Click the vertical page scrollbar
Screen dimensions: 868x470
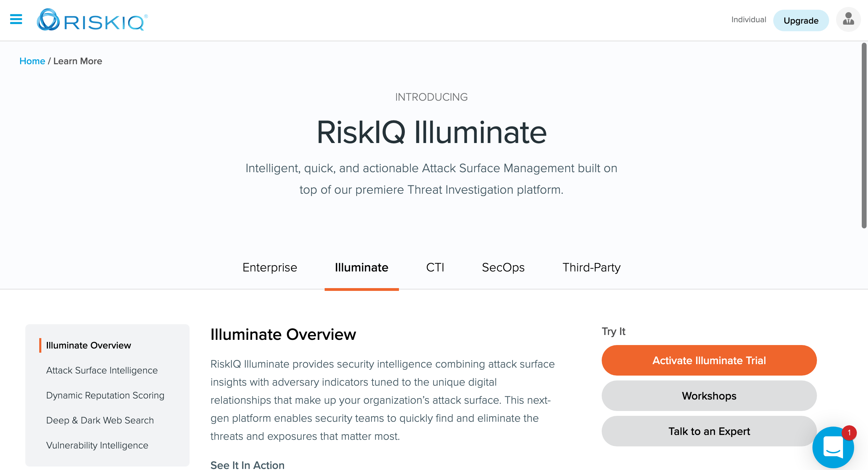864,139
